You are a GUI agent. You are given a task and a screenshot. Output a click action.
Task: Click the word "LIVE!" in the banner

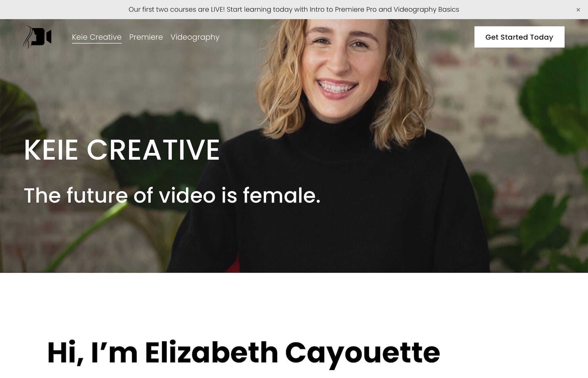point(218,9)
